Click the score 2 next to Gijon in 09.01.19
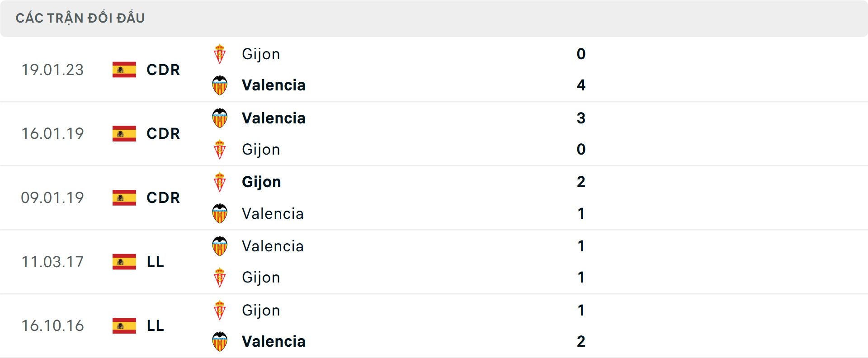The image size is (868, 358). 581,182
